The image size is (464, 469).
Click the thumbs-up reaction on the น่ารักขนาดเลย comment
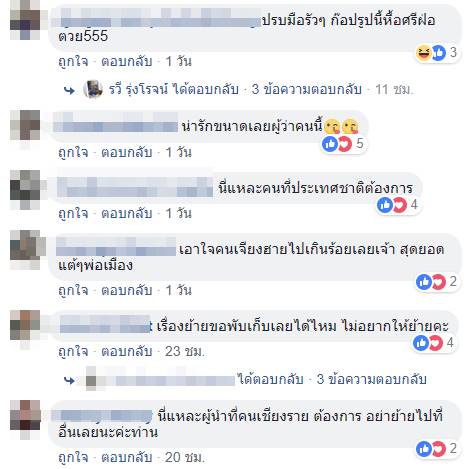(330, 144)
